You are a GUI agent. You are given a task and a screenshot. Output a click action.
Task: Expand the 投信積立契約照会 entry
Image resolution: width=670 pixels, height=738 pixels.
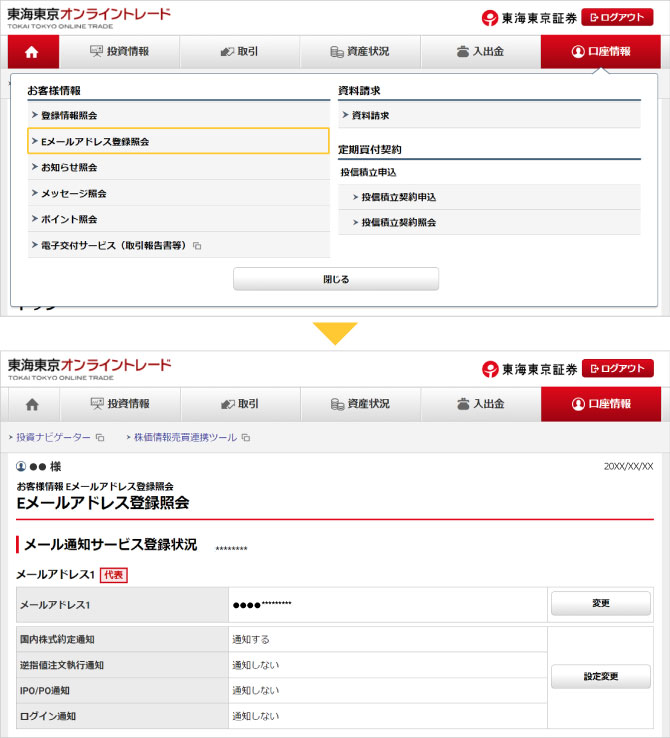click(x=398, y=222)
